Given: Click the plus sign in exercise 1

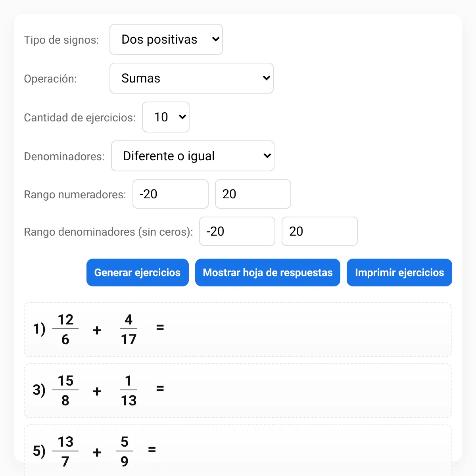Looking at the screenshot, I should (97, 330).
